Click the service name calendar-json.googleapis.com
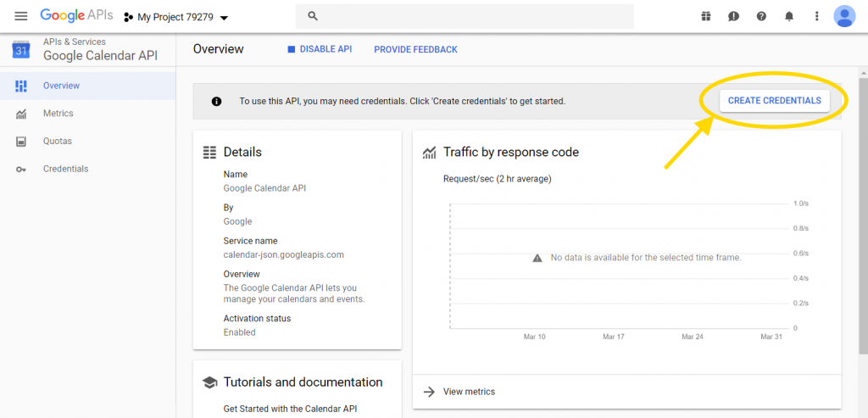 coord(283,255)
